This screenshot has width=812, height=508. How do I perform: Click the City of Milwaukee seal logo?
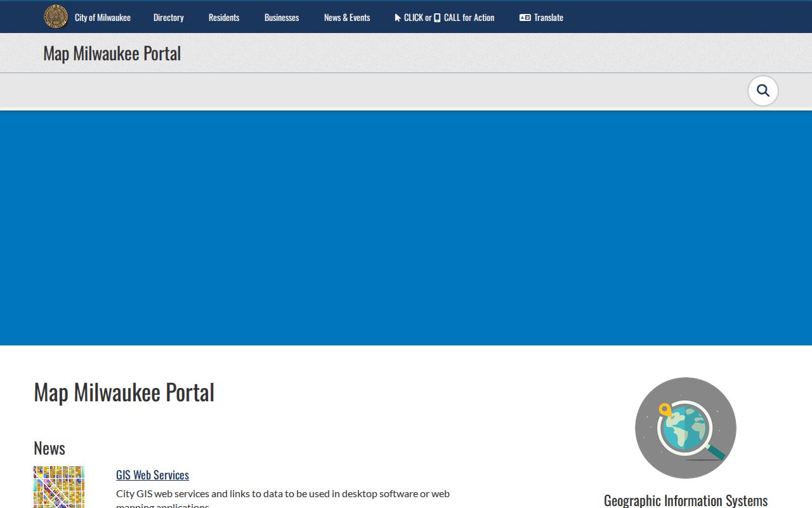coord(56,17)
